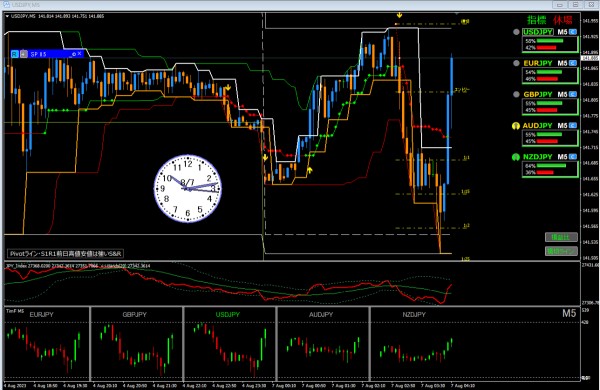Click USDJPY 42% red strength bar
Viewport: 600px width, 390px height.
pyautogui.click(x=546, y=47)
